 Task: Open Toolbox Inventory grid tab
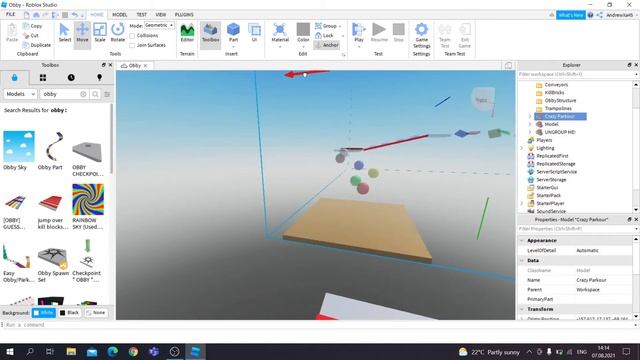pyautogui.click(x=43, y=78)
